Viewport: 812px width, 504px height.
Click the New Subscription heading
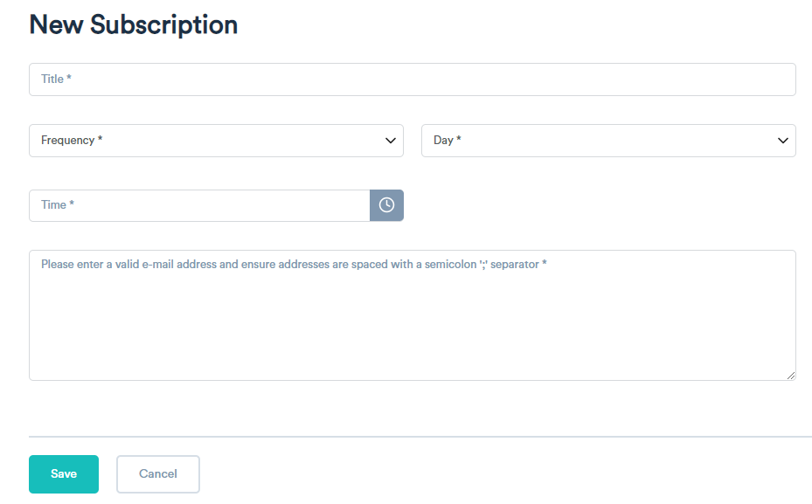(134, 24)
